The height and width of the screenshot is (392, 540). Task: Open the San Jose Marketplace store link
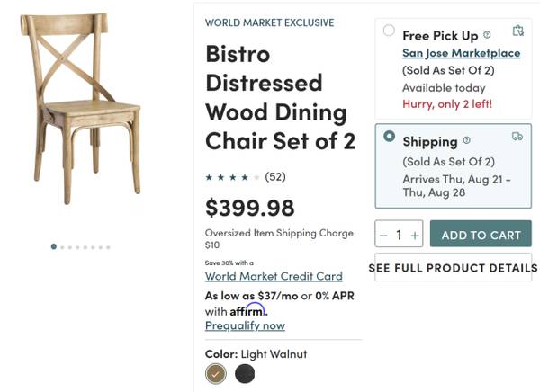[461, 53]
